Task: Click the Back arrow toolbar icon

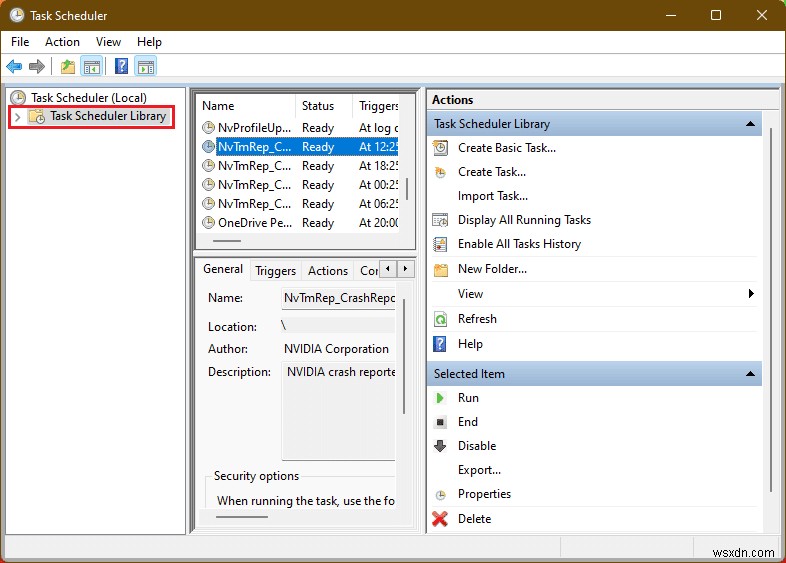Action: click(x=14, y=66)
